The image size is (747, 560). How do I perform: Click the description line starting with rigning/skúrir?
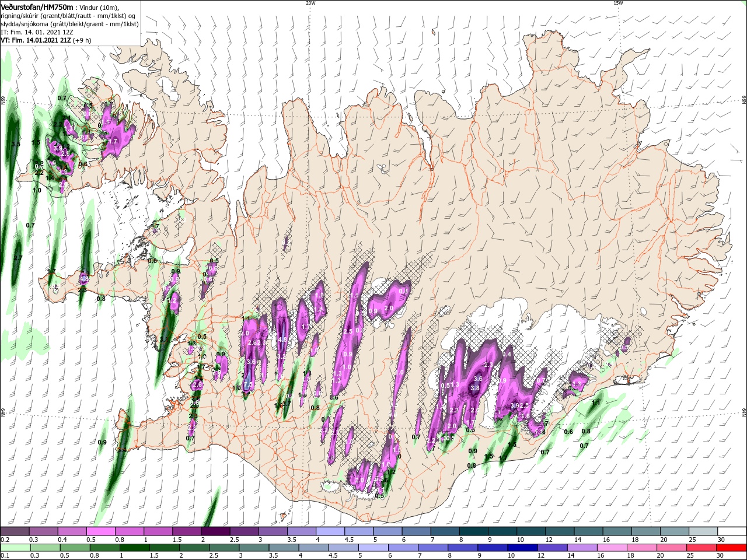[x=69, y=15]
